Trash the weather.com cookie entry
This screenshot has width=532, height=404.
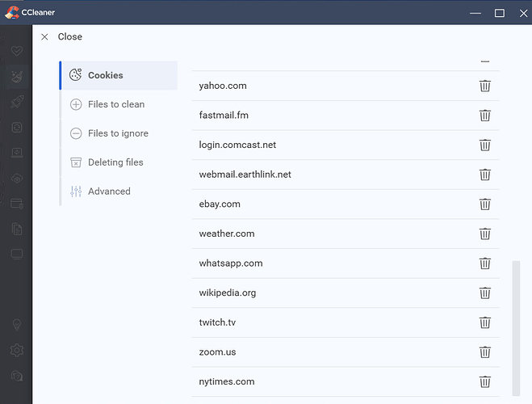[484, 234]
